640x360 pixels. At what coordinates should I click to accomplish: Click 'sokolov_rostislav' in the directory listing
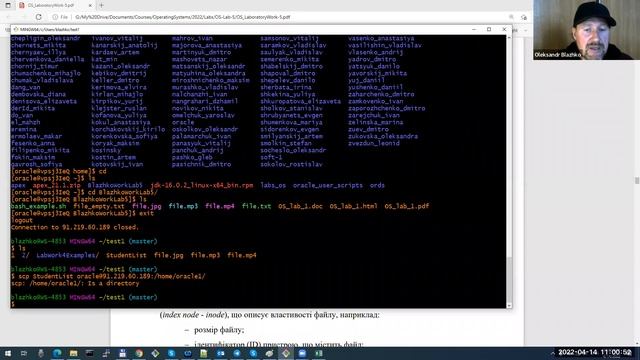[291, 164]
